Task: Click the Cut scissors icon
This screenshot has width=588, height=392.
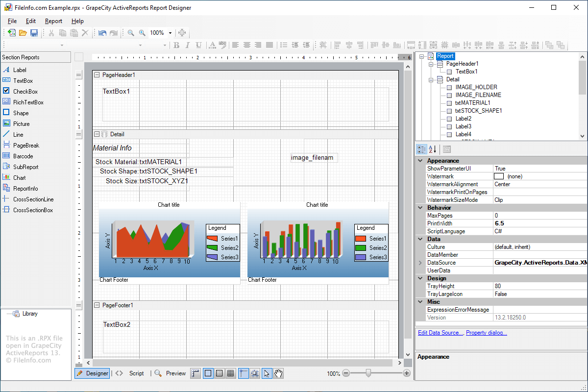Action: click(51, 33)
